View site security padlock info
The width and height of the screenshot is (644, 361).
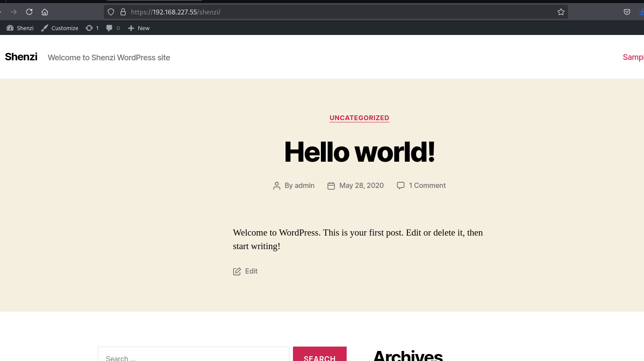coord(123,12)
